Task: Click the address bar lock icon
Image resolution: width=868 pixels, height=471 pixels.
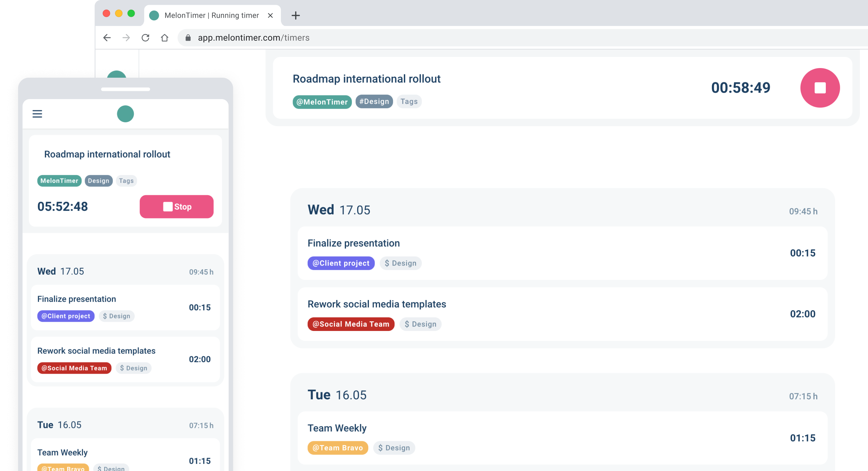Action: tap(188, 38)
